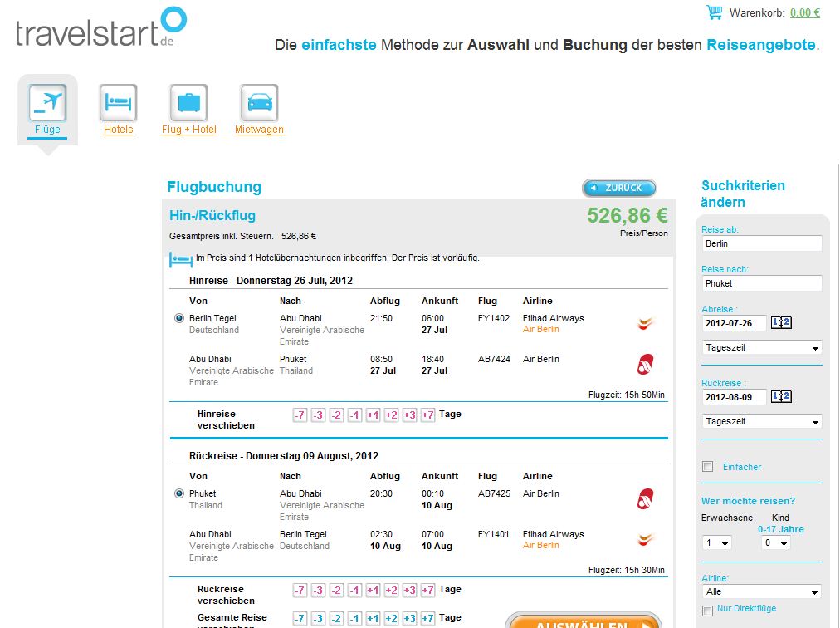Click Air Berlin logo for flight AB7425

[x=646, y=498]
